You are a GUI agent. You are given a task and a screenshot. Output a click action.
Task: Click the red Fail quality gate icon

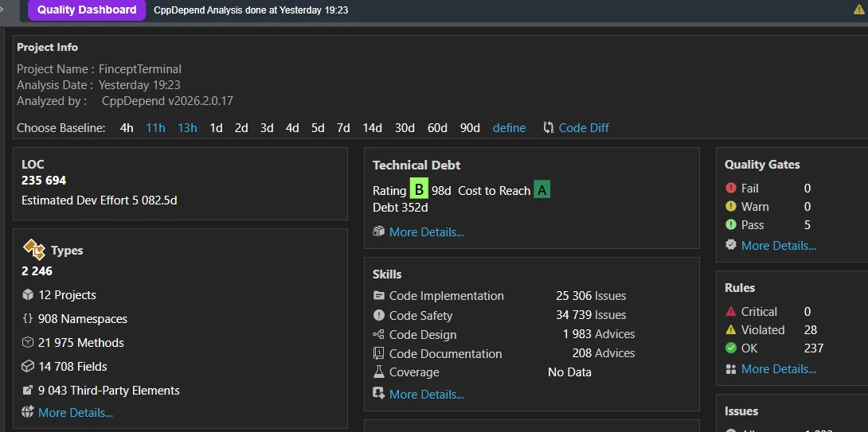731,188
